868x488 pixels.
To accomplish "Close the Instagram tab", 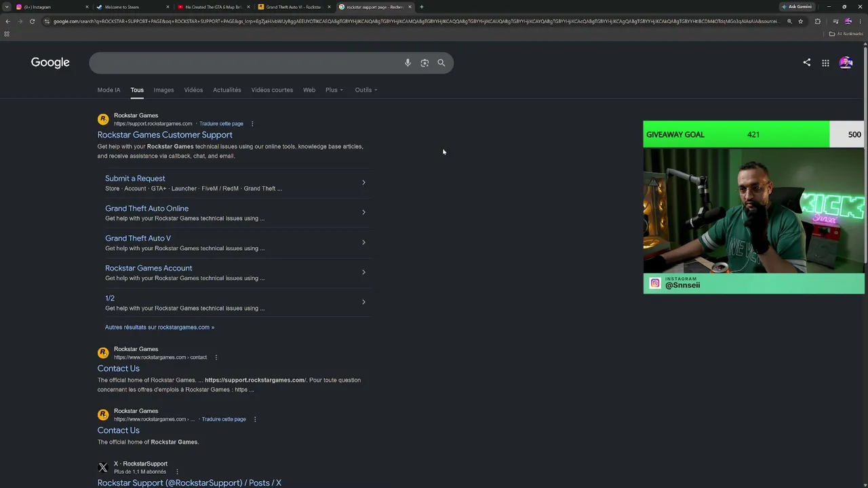I will click(87, 7).
